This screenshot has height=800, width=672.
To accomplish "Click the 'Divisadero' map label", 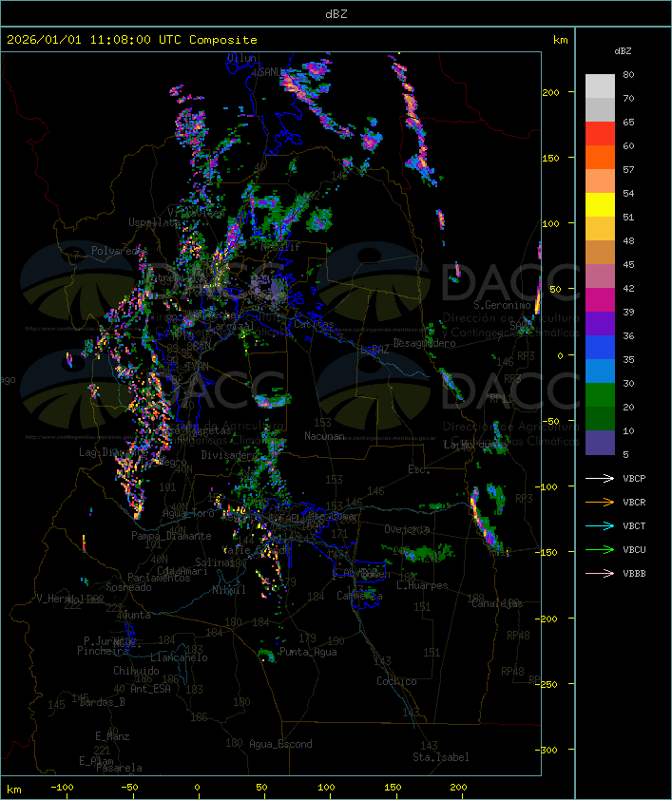I will tap(229, 454).
